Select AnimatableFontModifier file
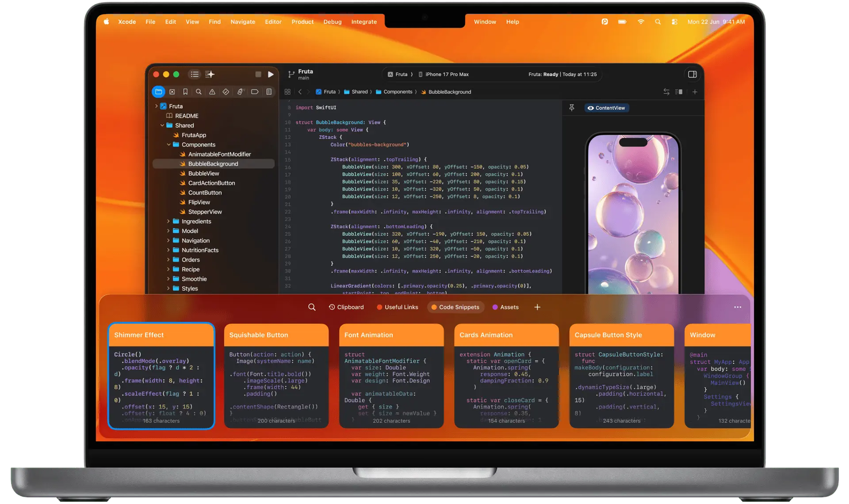849x504 pixels. pyautogui.click(x=215, y=154)
